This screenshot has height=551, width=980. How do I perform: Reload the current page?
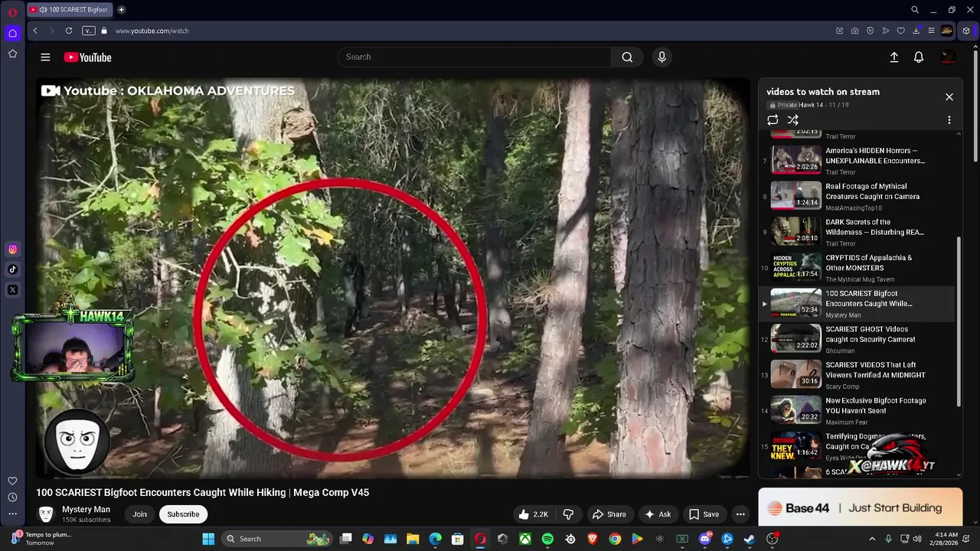[69, 31]
